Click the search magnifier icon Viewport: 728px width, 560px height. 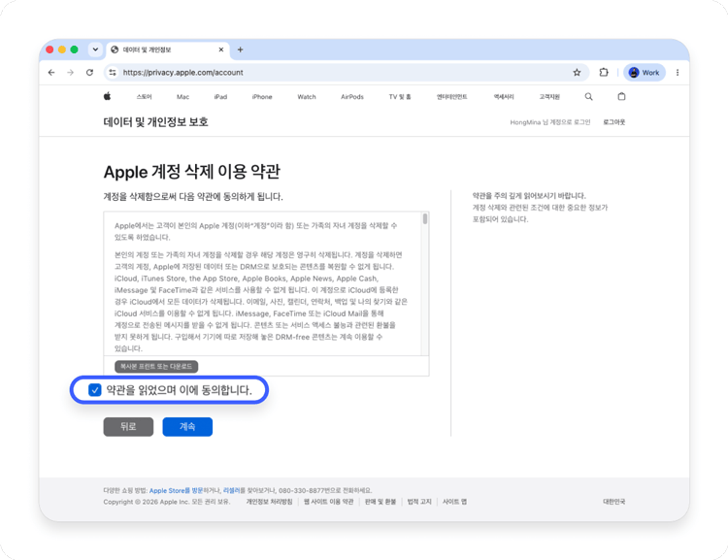coord(588,97)
